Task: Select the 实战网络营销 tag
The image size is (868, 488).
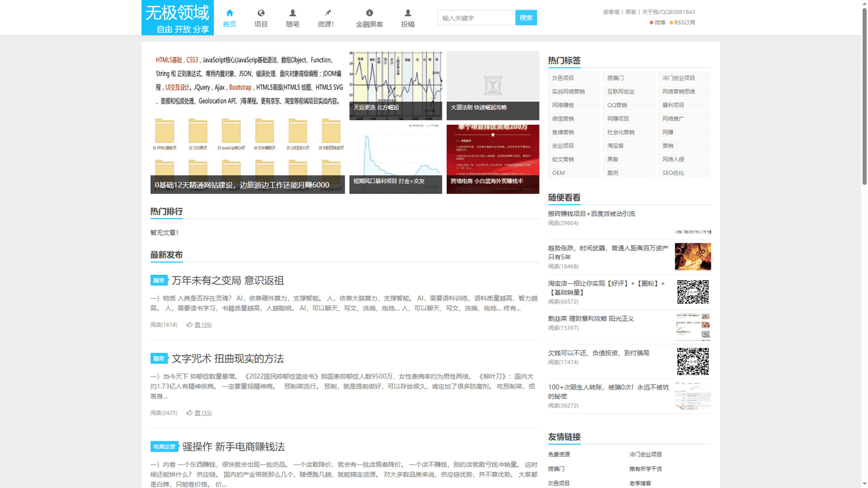Action: [574, 92]
